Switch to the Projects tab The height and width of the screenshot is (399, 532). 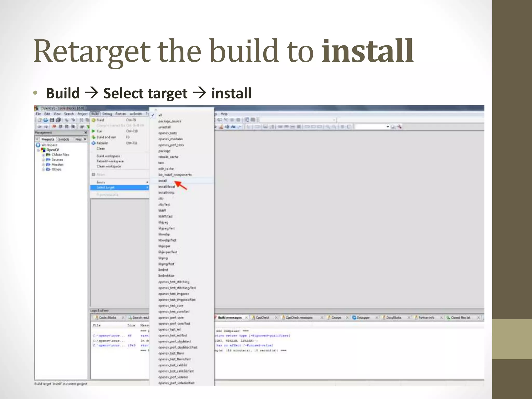point(48,139)
